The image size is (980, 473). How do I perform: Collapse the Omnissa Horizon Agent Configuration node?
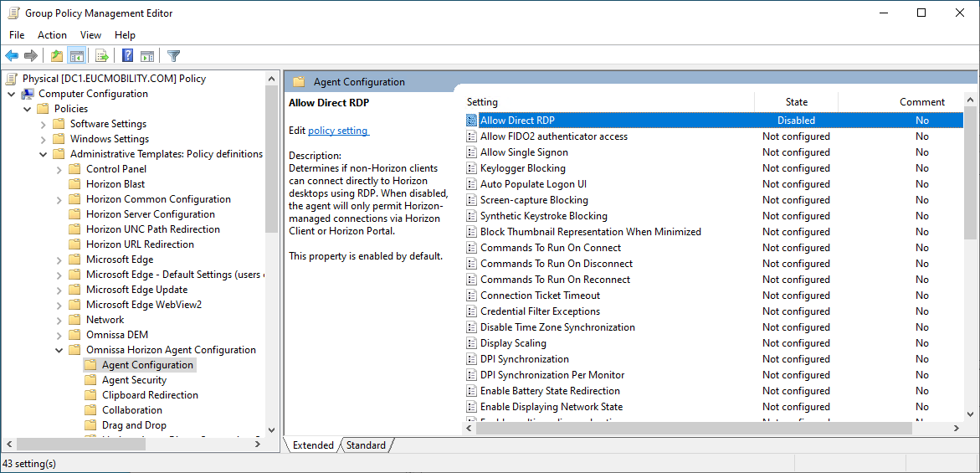pos(59,350)
